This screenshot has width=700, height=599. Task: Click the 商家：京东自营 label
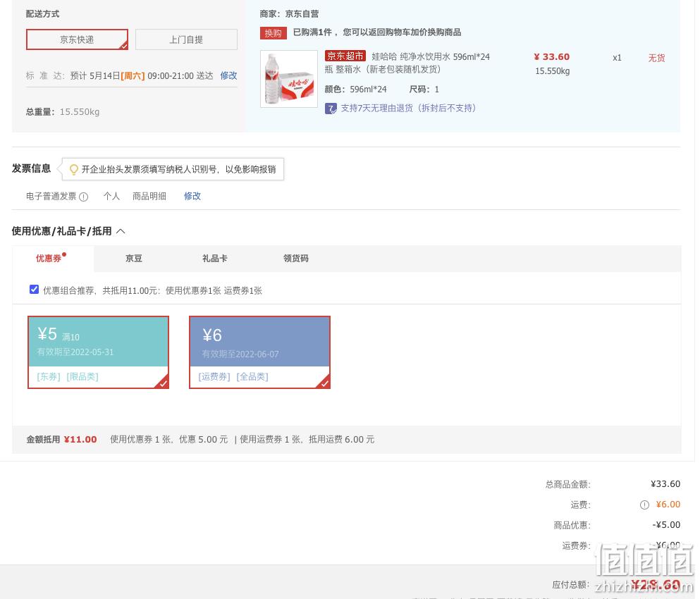[x=289, y=14]
